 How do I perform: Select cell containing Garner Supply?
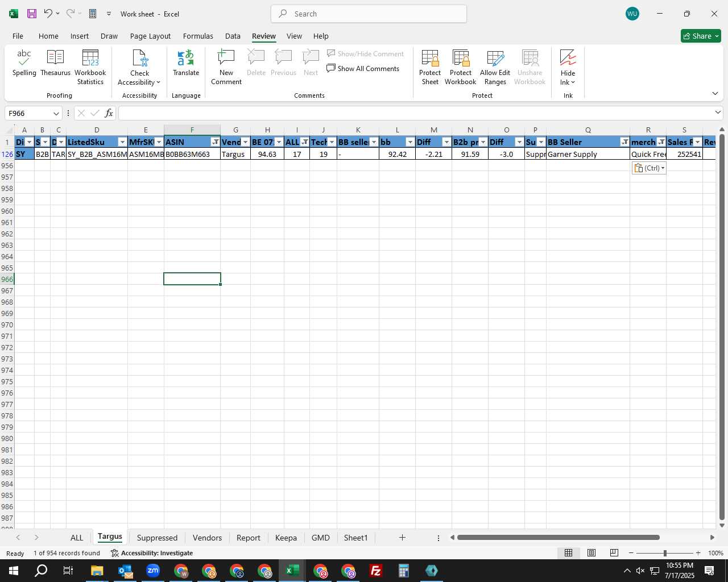click(x=588, y=154)
